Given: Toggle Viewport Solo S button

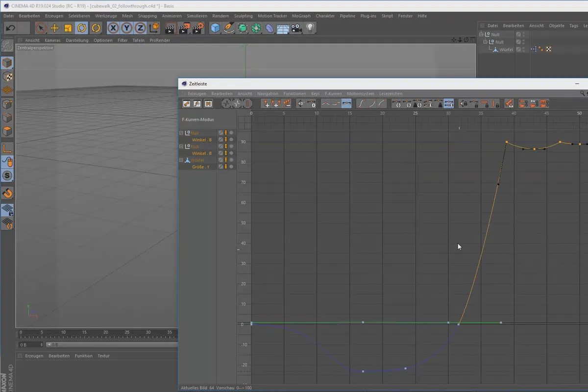Looking at the screenshot, I should (7, 175).
